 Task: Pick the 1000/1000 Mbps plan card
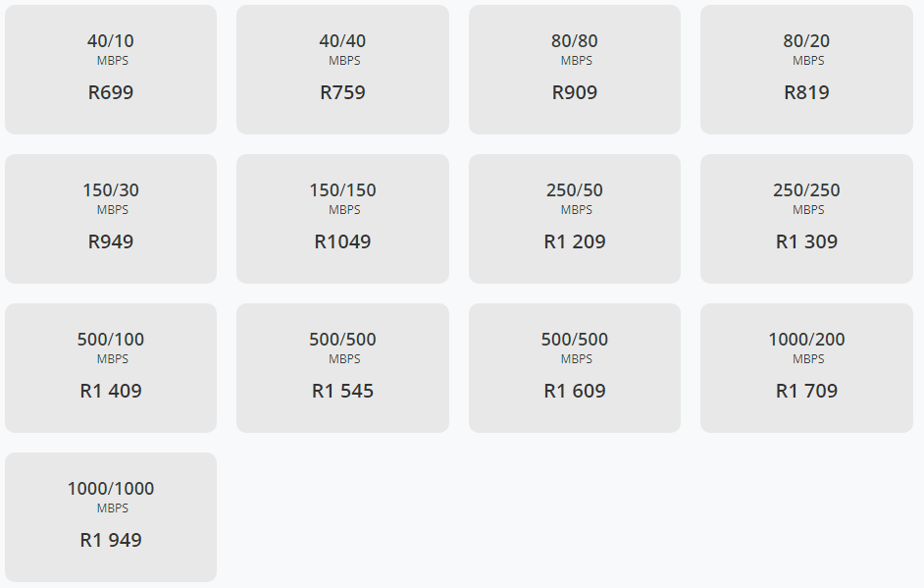click(111, 516)
